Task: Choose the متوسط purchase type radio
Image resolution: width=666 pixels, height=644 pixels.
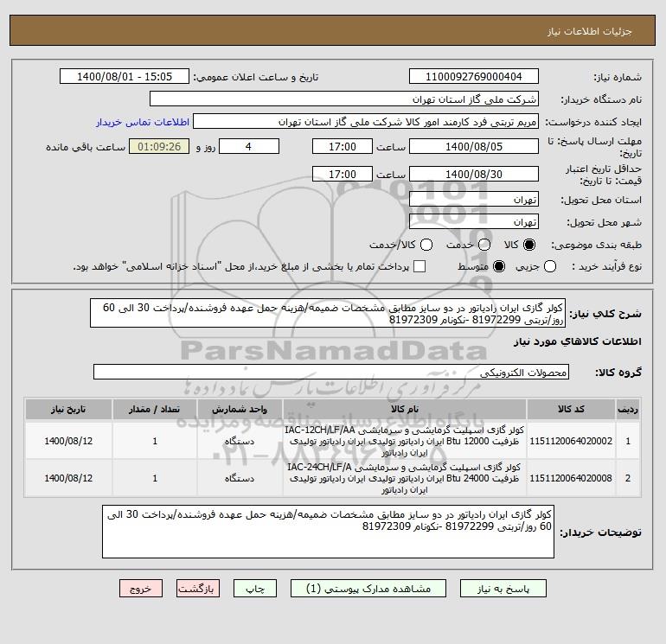Action: tap(499, 266)
